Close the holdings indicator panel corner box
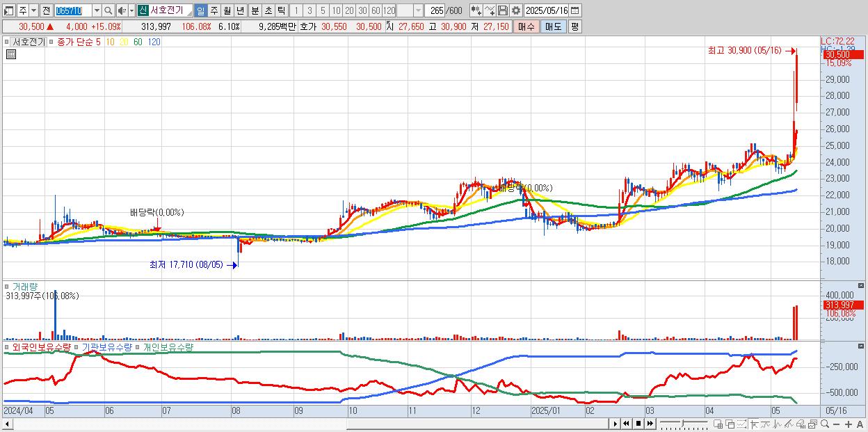Screen dimensions: 868x432 click(x=861, y=346)
